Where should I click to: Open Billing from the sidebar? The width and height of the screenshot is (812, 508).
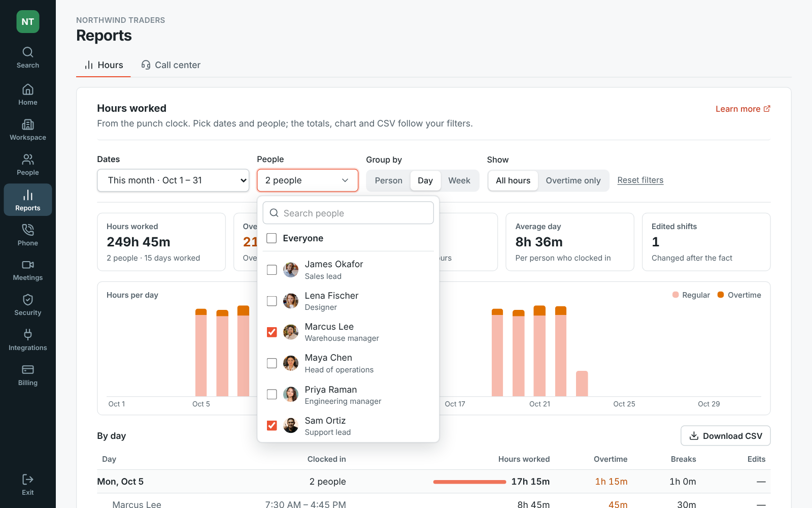click(28, 375)
